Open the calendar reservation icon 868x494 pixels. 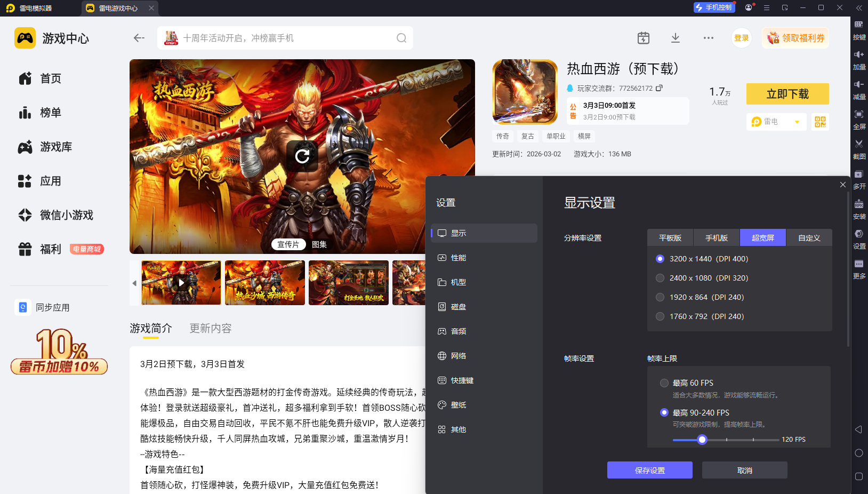(x=644, y=38)
